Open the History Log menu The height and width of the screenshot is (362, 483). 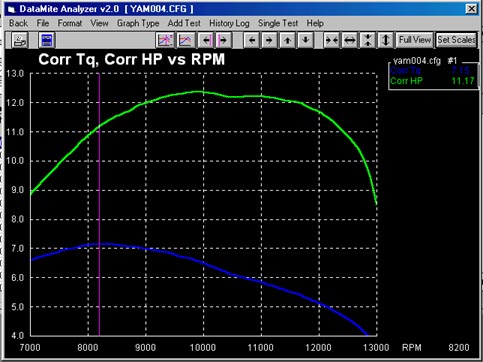[229, 23]
